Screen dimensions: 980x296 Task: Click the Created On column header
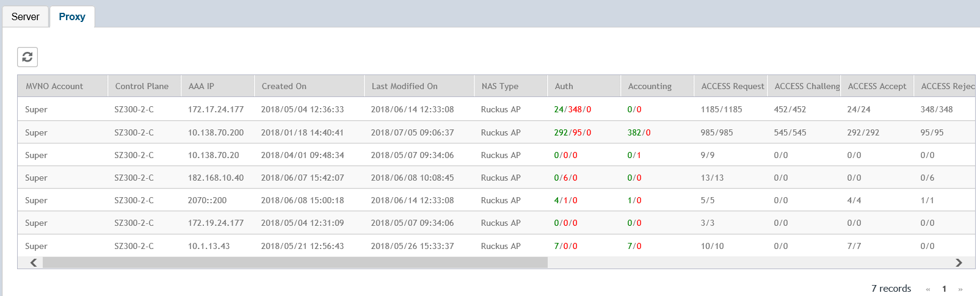click(284, 86)
